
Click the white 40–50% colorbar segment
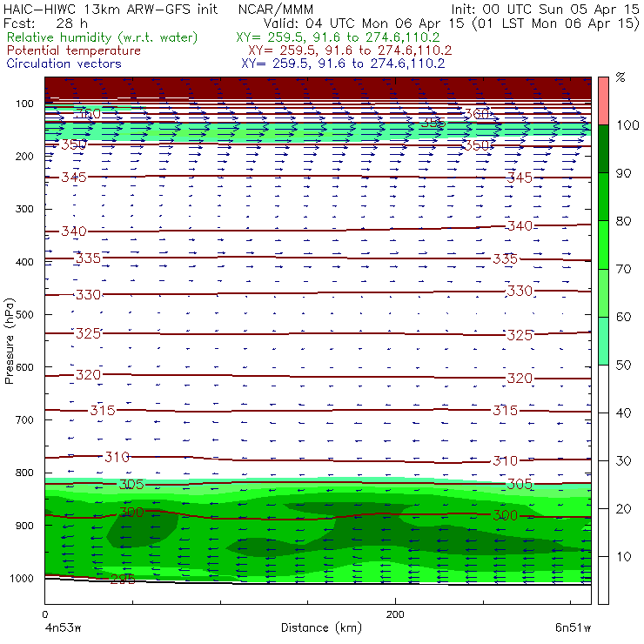pos(603,388)
